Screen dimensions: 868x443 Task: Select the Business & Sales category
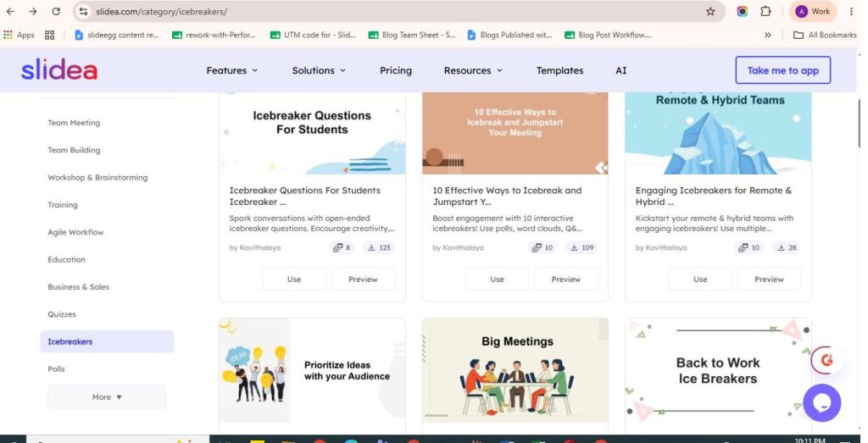point(79,287)
